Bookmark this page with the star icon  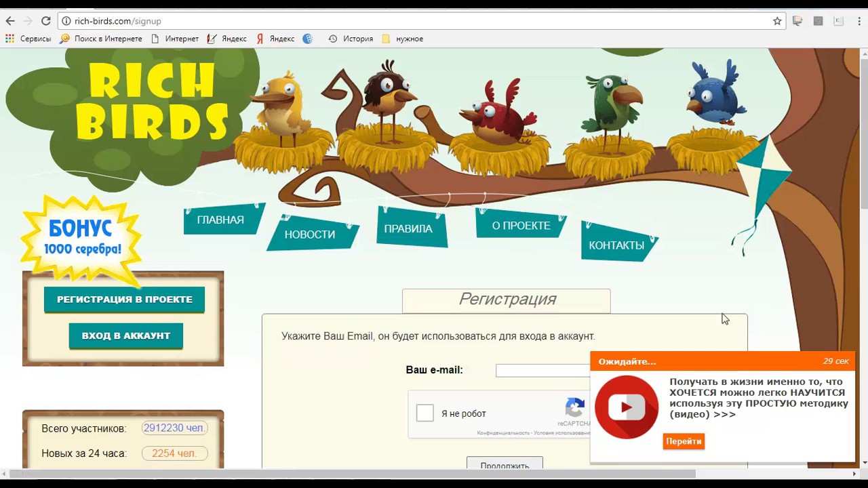coord(777,21)
